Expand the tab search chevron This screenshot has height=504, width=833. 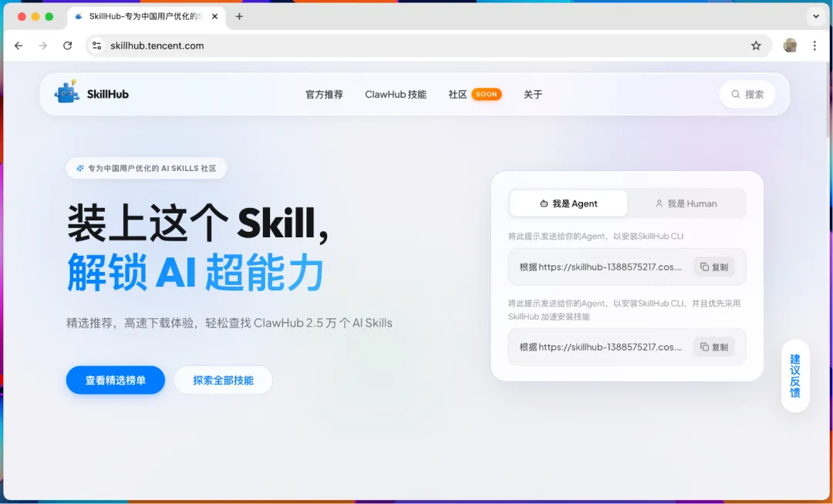(816, 16)
